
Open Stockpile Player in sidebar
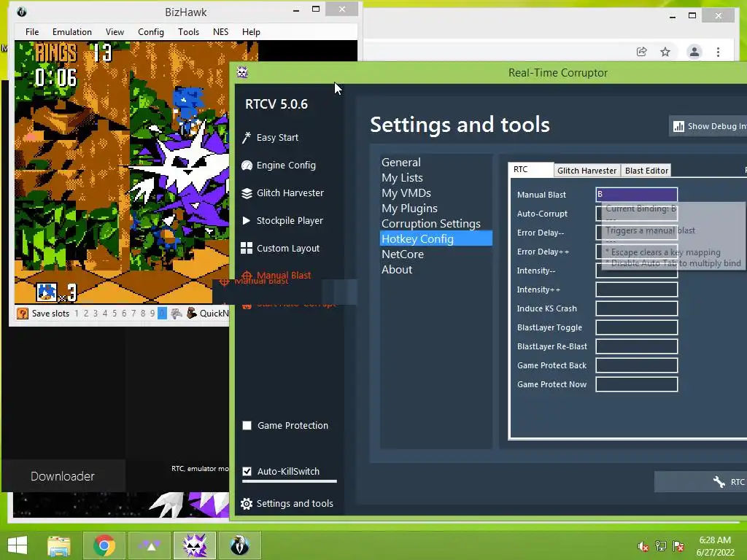pos(282,220)
